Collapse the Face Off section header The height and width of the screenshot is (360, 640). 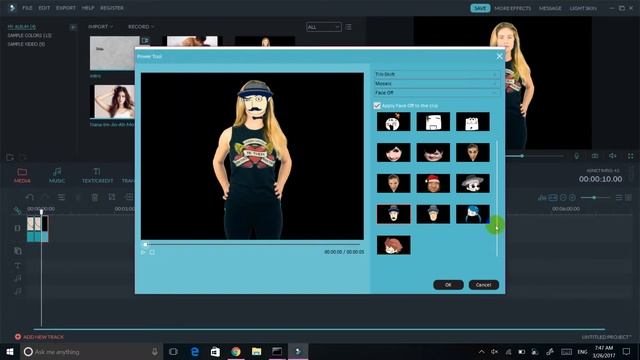point(436,93)
